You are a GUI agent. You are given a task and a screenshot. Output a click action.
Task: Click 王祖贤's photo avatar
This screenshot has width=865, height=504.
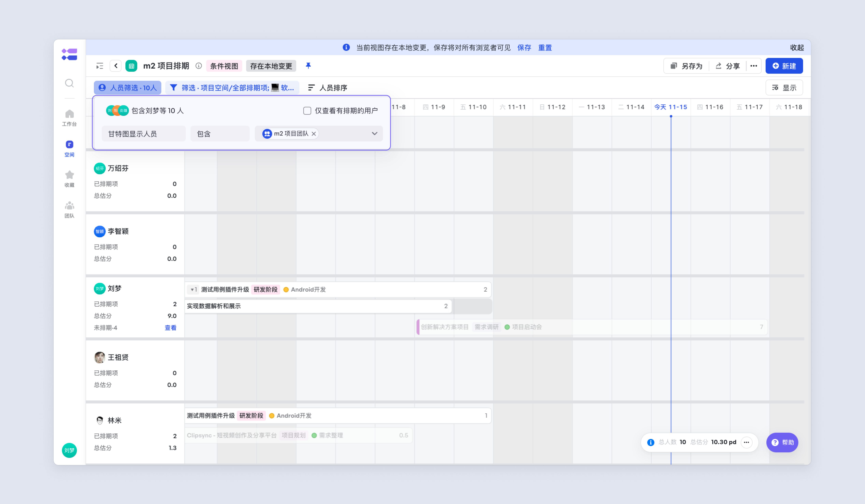pyautogui.click(x=100, y=357)
